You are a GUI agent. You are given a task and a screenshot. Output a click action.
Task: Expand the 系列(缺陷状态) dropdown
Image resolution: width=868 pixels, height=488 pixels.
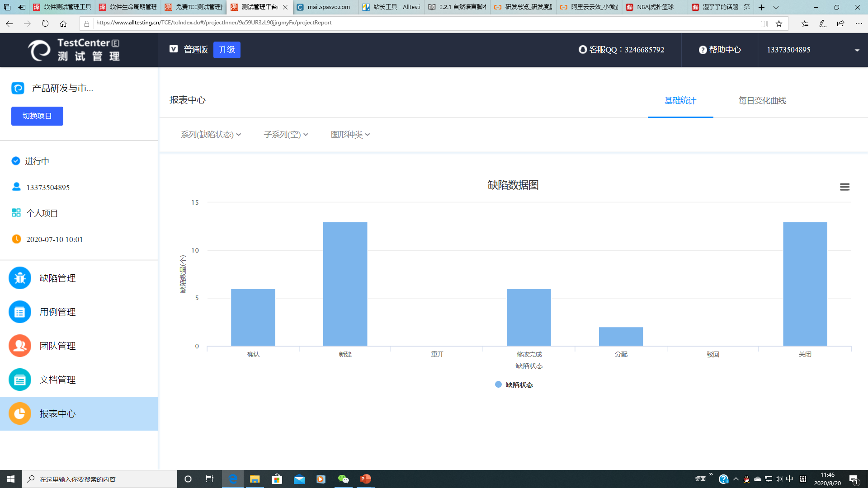pyautogui.click(x=210, y=134)
